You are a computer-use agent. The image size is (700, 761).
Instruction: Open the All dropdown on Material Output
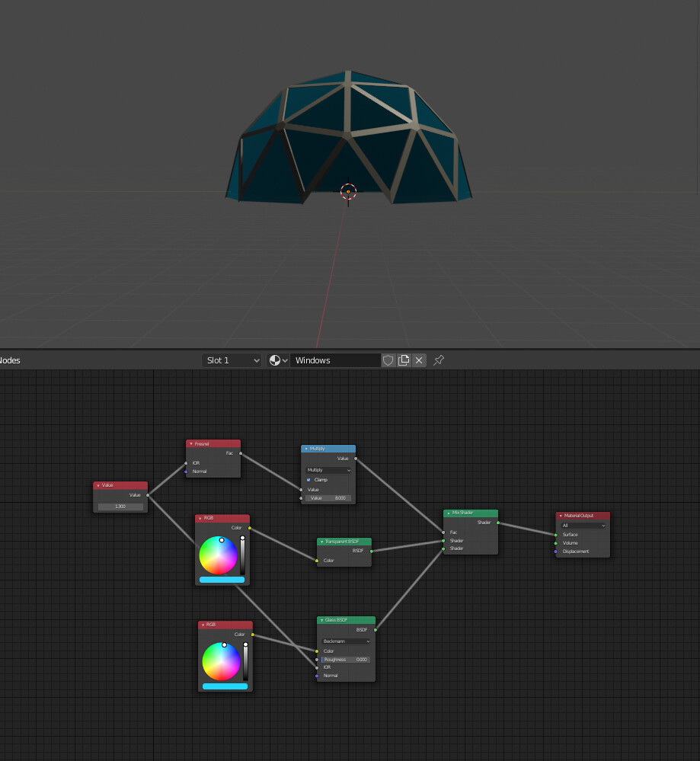click(x=582, y=525)
